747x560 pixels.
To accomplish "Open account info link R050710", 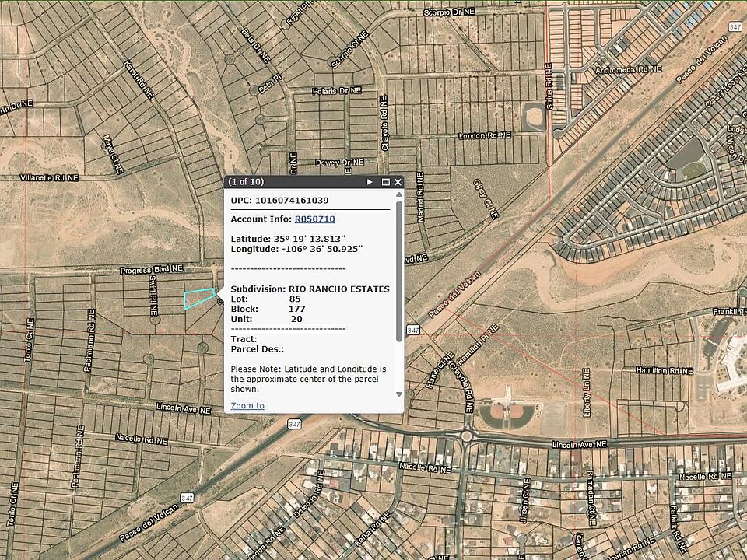I will tap(314, 219).
